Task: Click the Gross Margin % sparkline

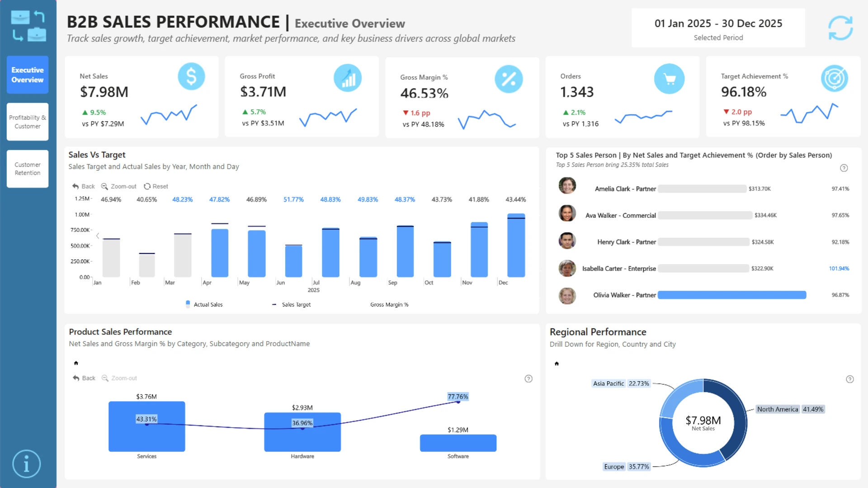Action: [487, 119]
